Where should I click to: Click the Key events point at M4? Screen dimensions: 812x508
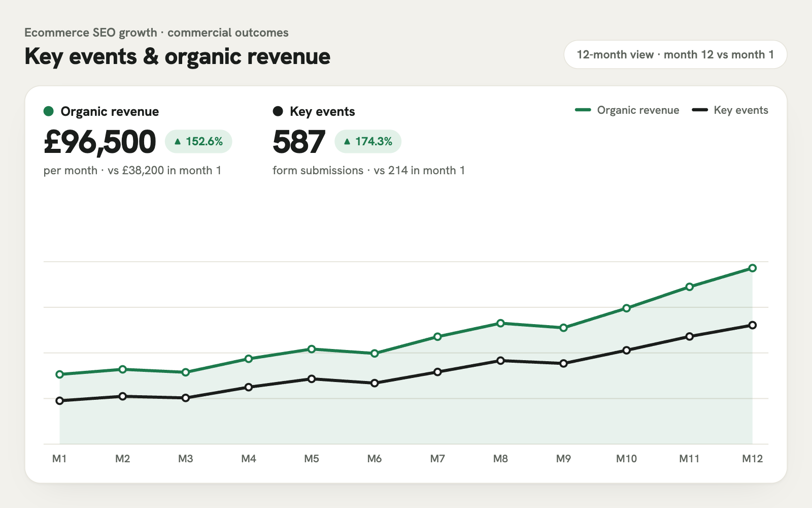(249, 387)
